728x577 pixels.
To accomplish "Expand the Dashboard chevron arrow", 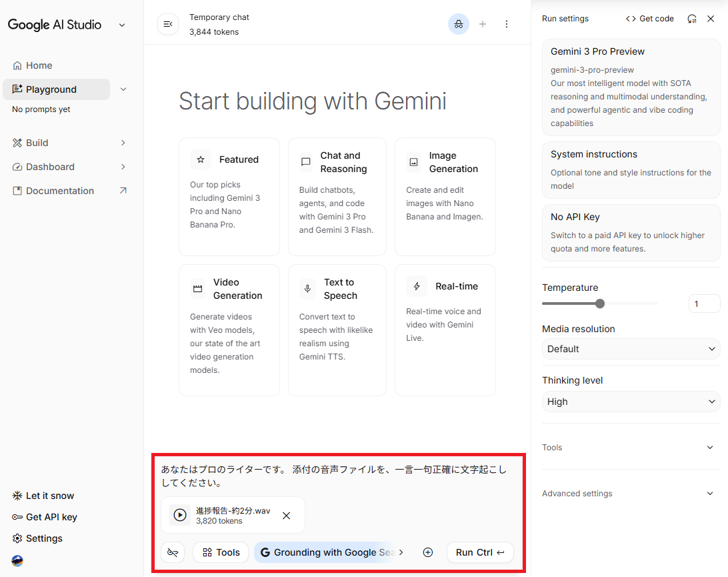I will tap(123, 167).
